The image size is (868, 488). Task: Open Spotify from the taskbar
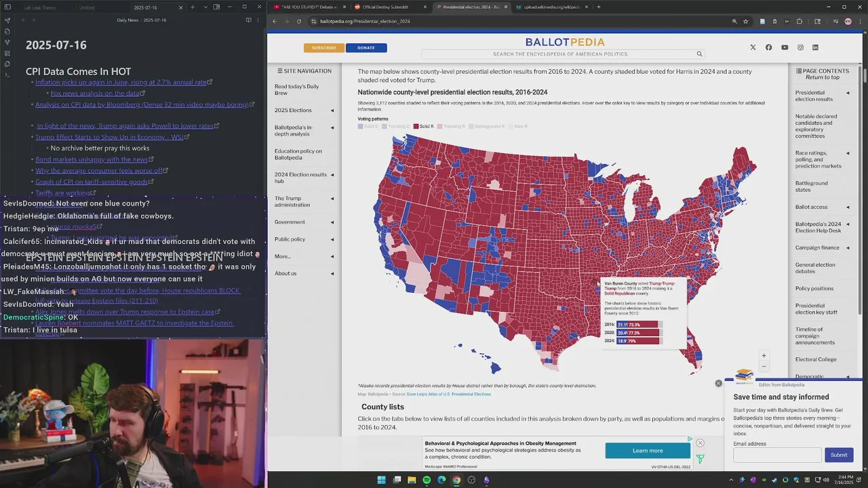[427, 480]
